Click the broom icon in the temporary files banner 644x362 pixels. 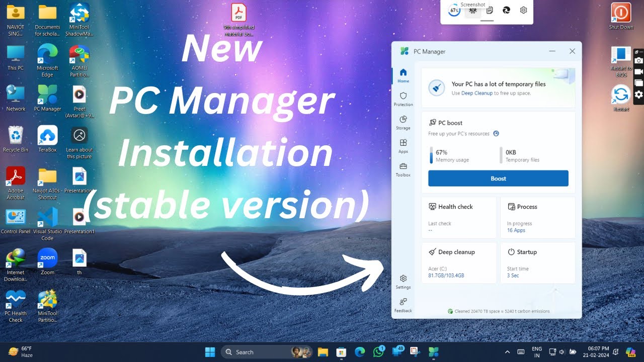click(x=436, y=88)
